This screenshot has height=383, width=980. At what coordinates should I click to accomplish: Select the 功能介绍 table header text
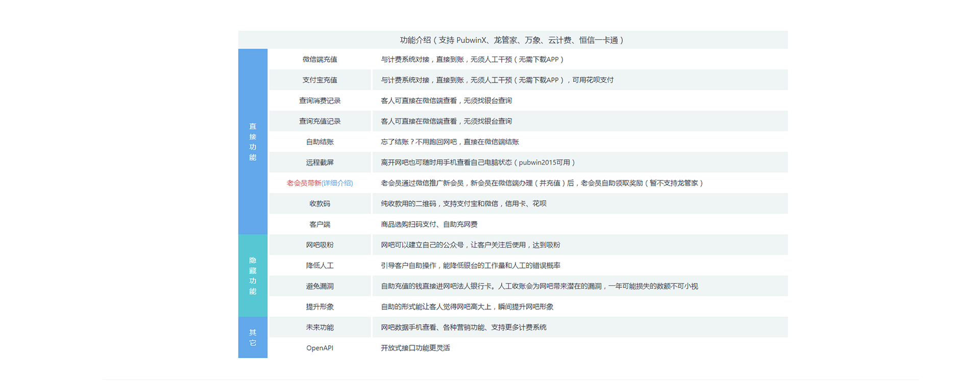[x=512, y=40]
